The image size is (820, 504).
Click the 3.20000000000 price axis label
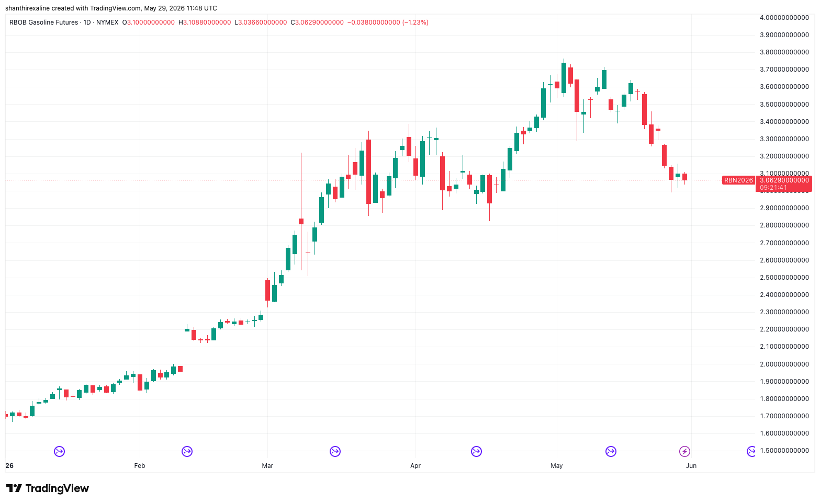tap(784, 156)
